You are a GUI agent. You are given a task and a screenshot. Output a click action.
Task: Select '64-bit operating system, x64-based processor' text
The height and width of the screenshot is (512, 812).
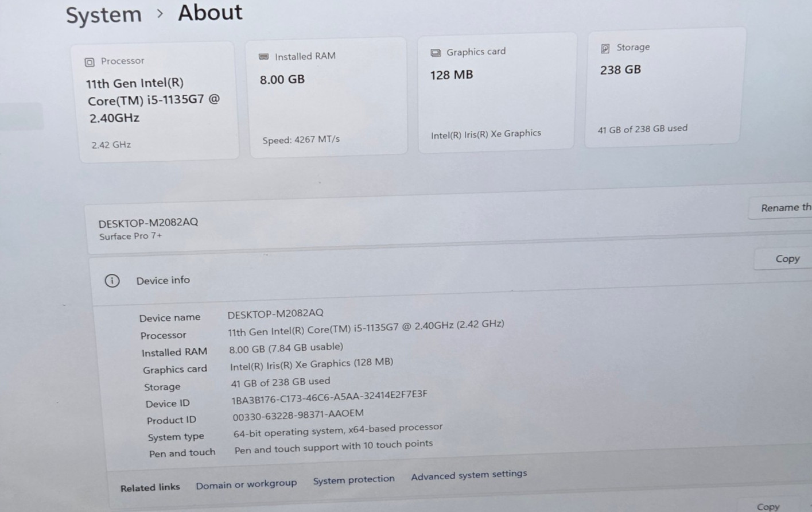[x=338, y=430]
